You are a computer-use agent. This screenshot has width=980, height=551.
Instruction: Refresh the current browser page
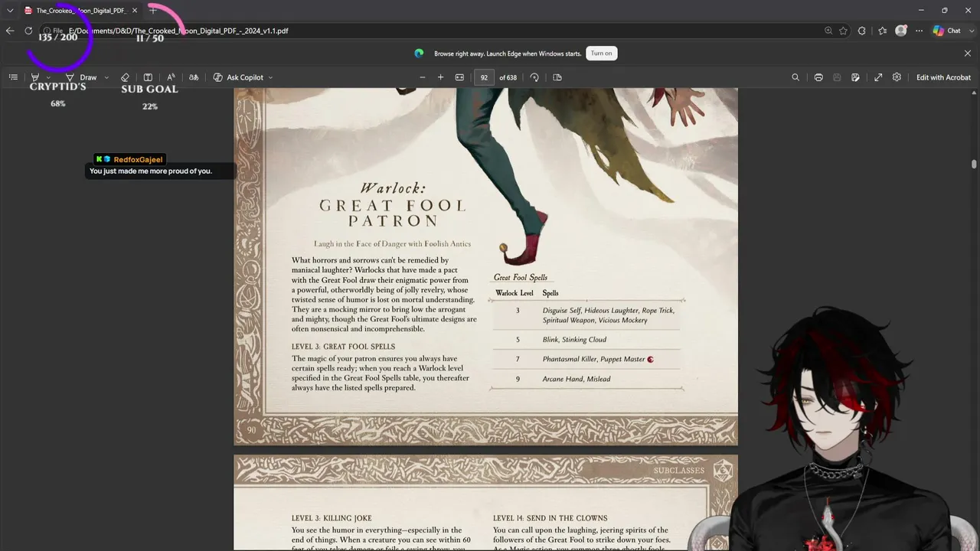pyautogui.click(x=28, y=31)
